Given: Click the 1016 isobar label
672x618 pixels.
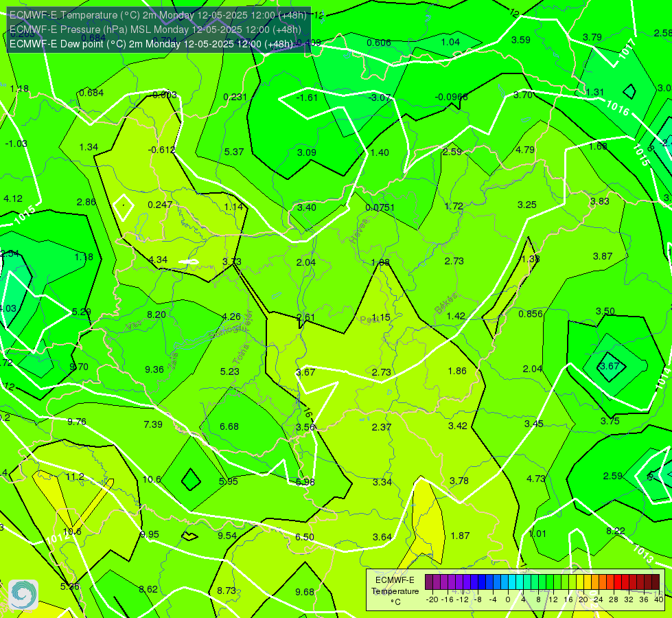Looking at the screenshot, I should tap(618, 107).
